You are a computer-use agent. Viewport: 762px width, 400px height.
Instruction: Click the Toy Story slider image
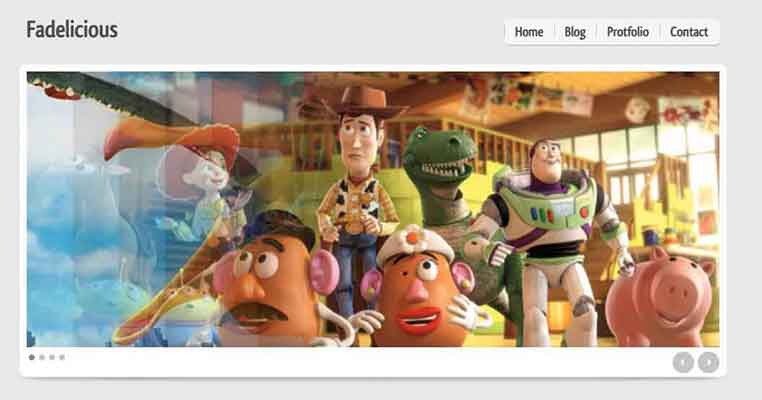click(x=373, y=209)
